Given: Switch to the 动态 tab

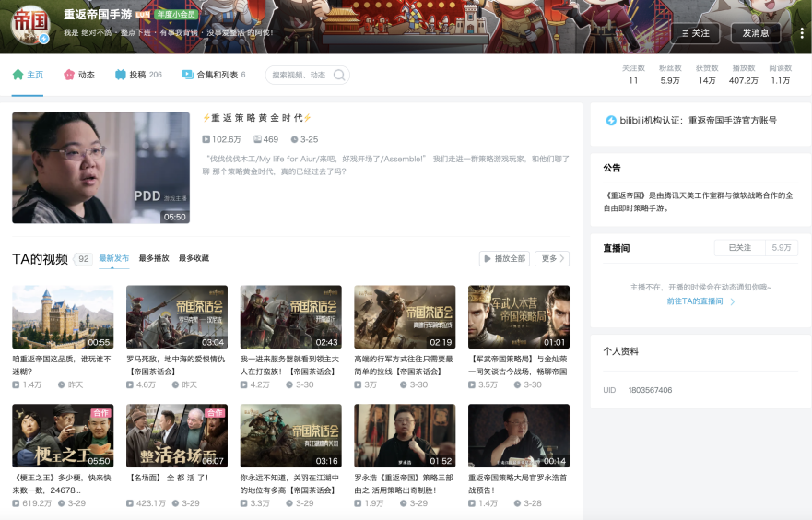Looking at the screenshot, I should (x=79, y=75).
